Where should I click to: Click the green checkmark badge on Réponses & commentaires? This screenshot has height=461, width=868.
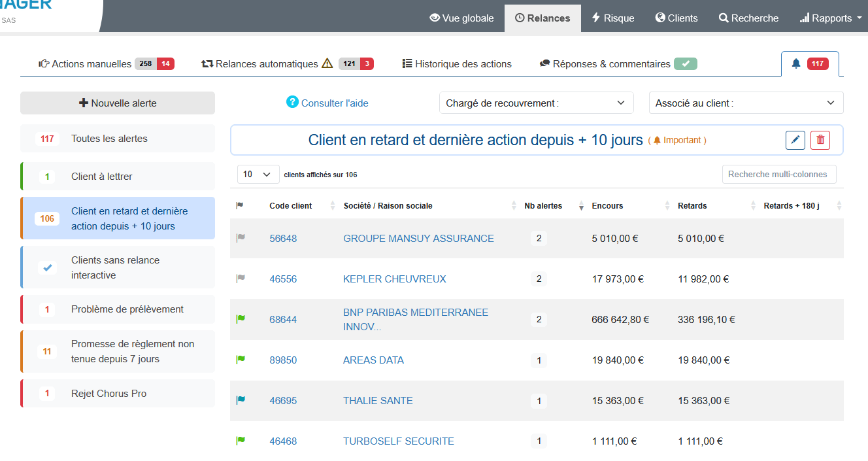tap(686, 63)
